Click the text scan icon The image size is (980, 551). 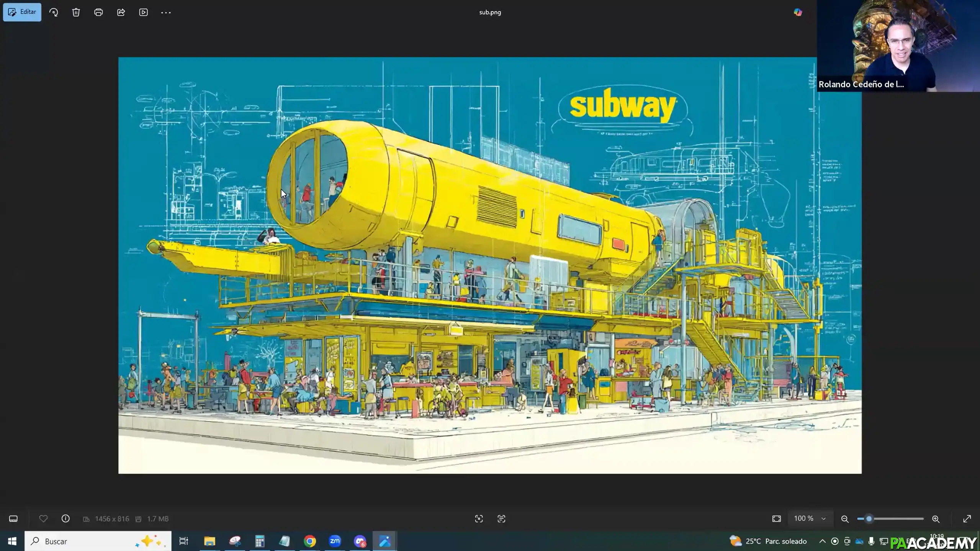pyautogui.click(x=501, y=519)
